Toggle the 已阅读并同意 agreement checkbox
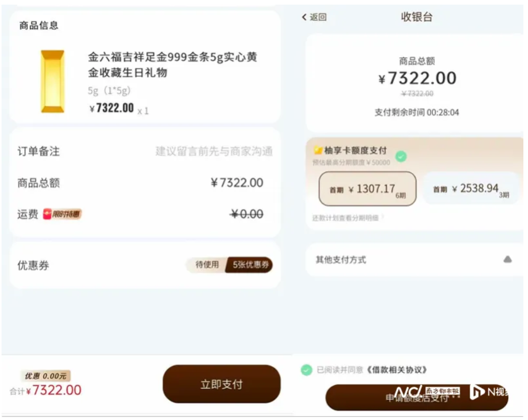 pos(307,370)
